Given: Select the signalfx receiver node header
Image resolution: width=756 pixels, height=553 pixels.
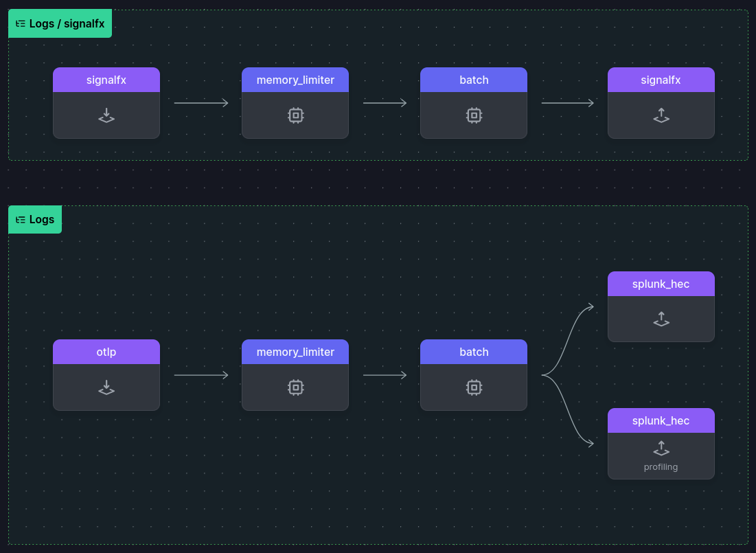Looking at the screenshot, I should 106,80.
